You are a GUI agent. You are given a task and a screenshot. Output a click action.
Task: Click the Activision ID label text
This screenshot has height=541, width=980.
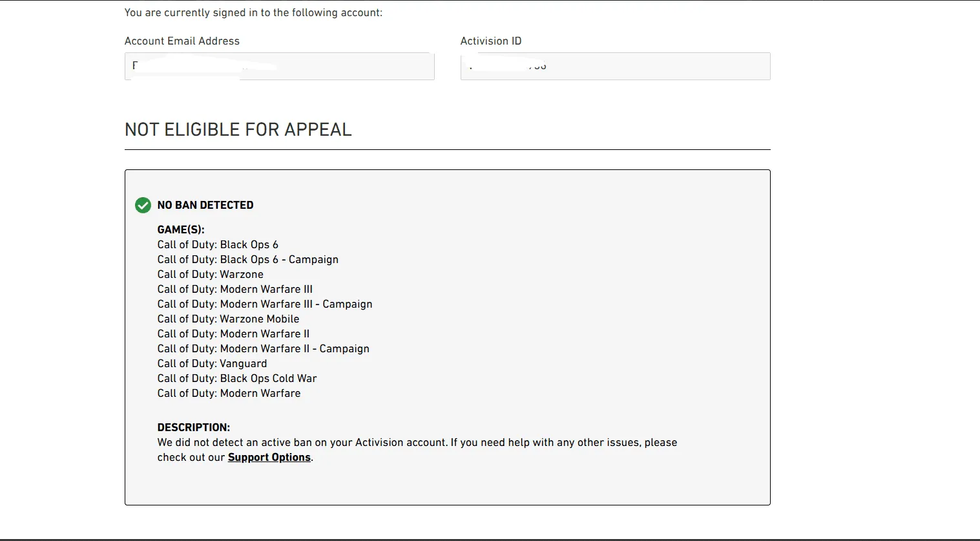pyautogui.click(x=490, y=41)
